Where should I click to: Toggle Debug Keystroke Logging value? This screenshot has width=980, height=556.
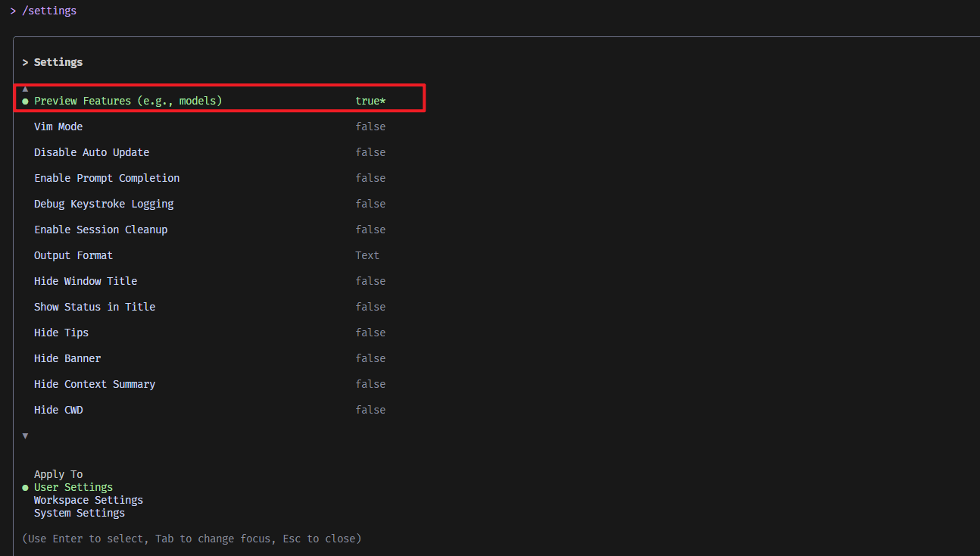(x=370, y=204)
